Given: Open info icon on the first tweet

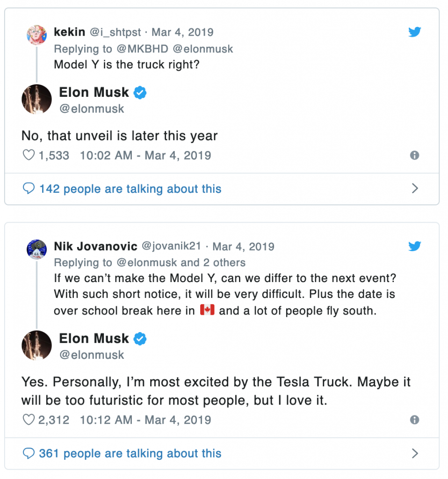Looking at the screenshot, I should pyautogui.click(x=414, y=155).
